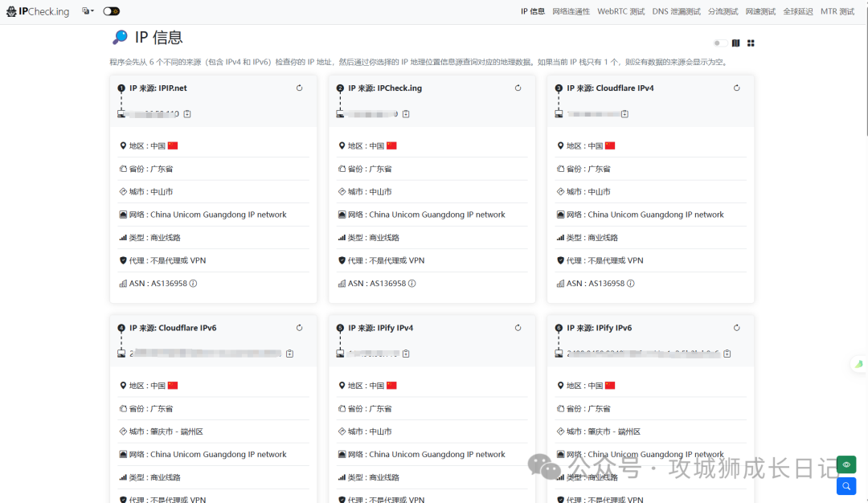
Task: Expand ASN info in Cloudflare IPv4 card
Action: pyautogui.click(x=630, y=284)
